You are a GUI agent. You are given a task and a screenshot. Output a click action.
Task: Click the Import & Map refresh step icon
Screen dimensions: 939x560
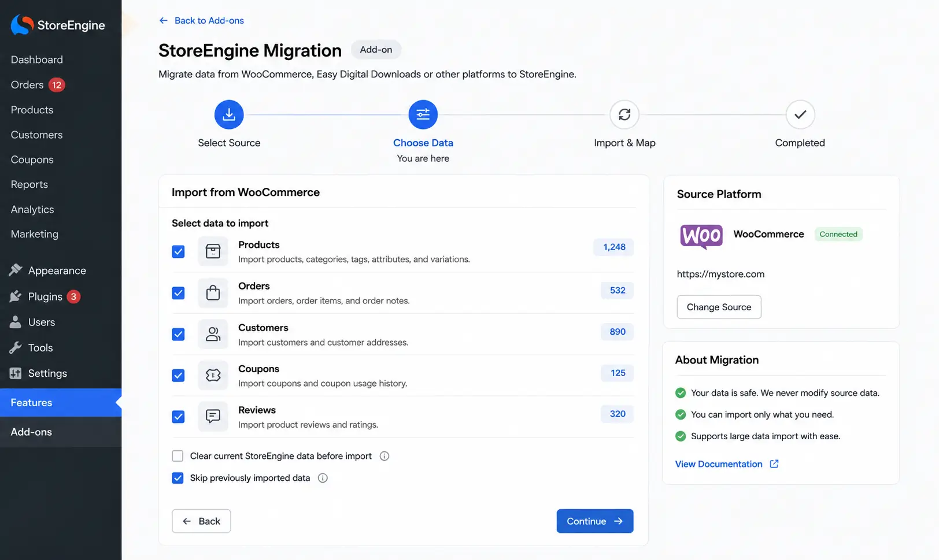(x=624, y=114)
